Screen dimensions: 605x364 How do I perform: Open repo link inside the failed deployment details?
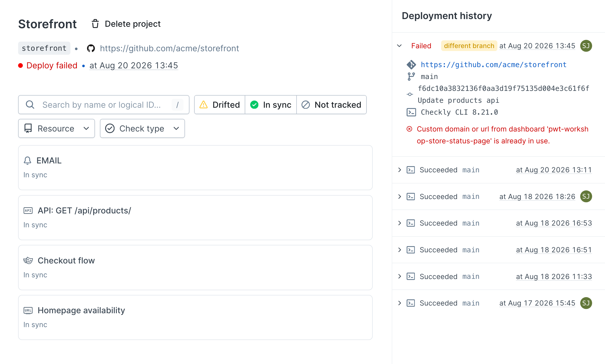pos(493,65)
